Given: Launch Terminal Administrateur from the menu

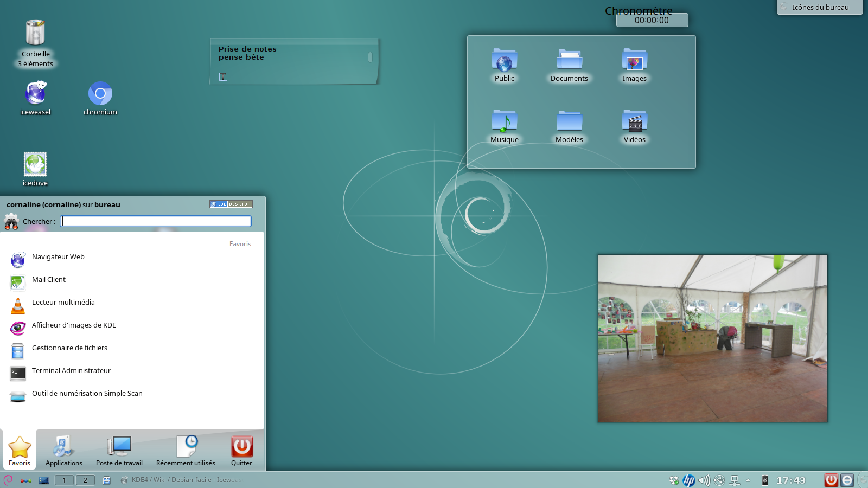Looking at the screenshot, I should point(71,371).
